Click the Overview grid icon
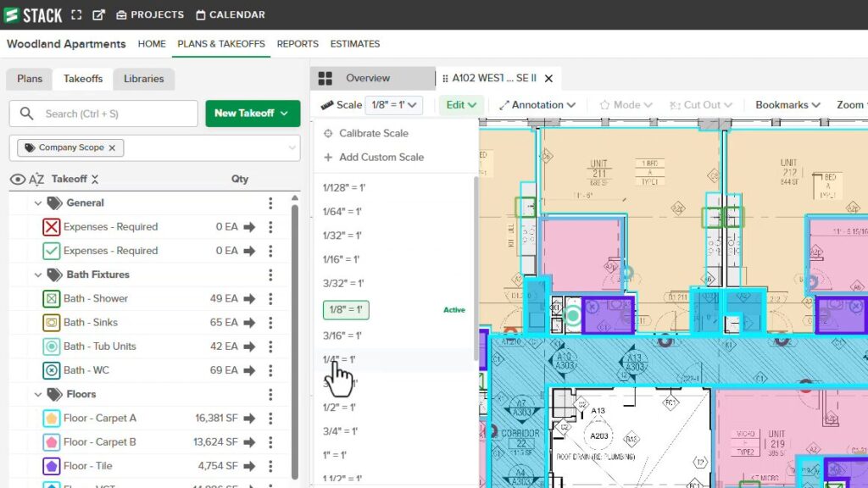 click(325, 78)
